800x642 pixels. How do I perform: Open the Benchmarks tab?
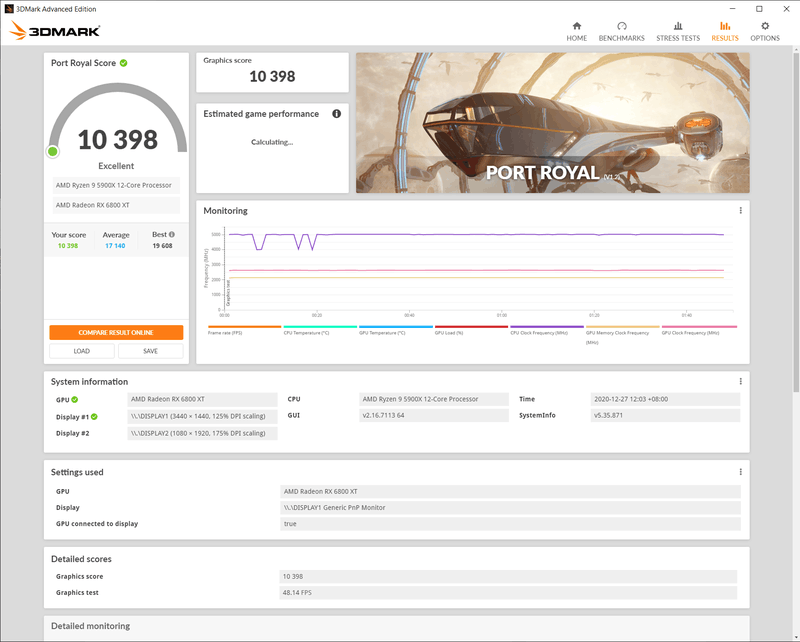click(621, 32)
